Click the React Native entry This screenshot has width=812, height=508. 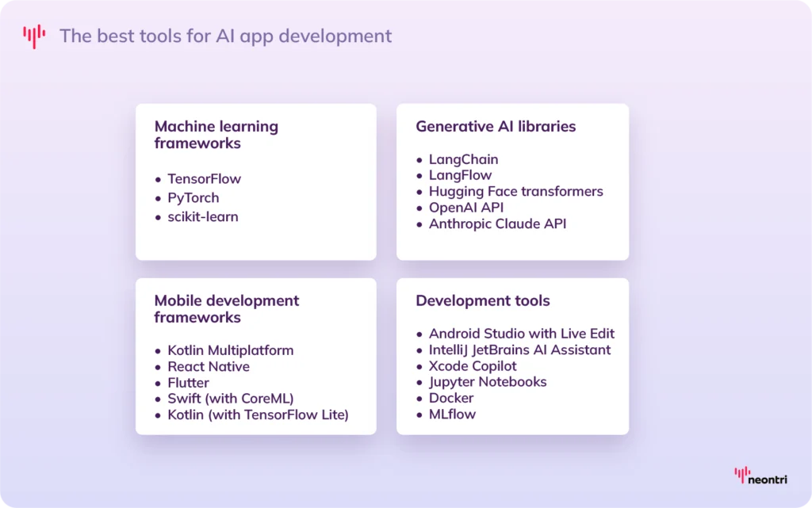coord(209,366)
